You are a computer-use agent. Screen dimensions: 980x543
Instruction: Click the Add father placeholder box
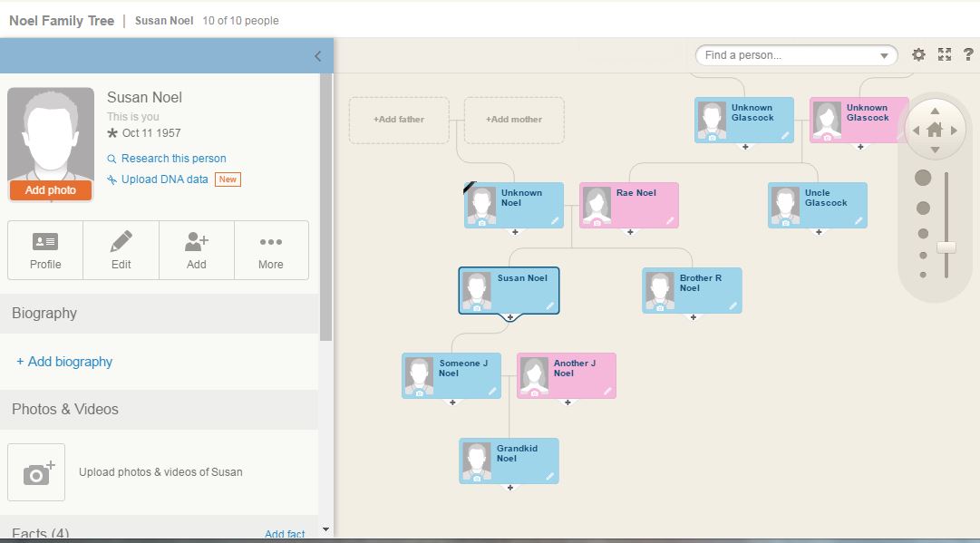pyautogui.click(x=399, y=120)
